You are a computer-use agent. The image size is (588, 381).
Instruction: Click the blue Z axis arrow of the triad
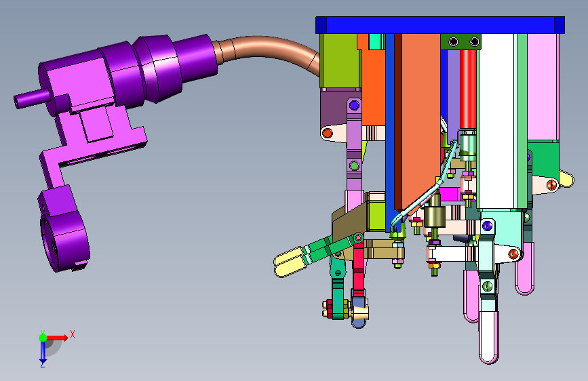coord(43,353)
